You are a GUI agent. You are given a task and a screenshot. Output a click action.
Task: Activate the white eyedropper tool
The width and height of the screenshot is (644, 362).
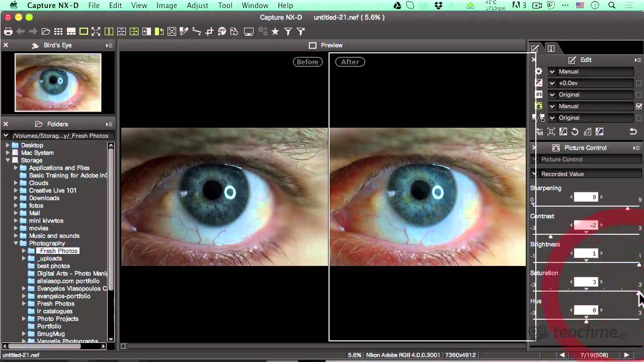click(184, 31)
